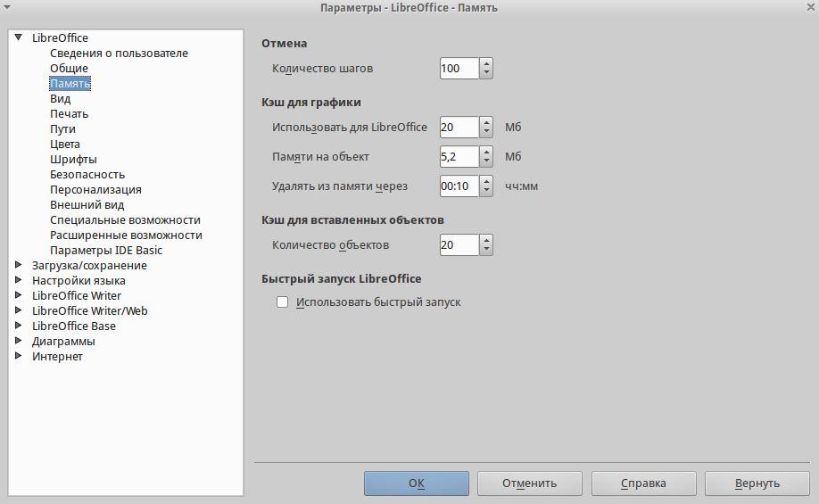Click Удалять из памяти через field
The image size is (819, 504).
(459, 186)
